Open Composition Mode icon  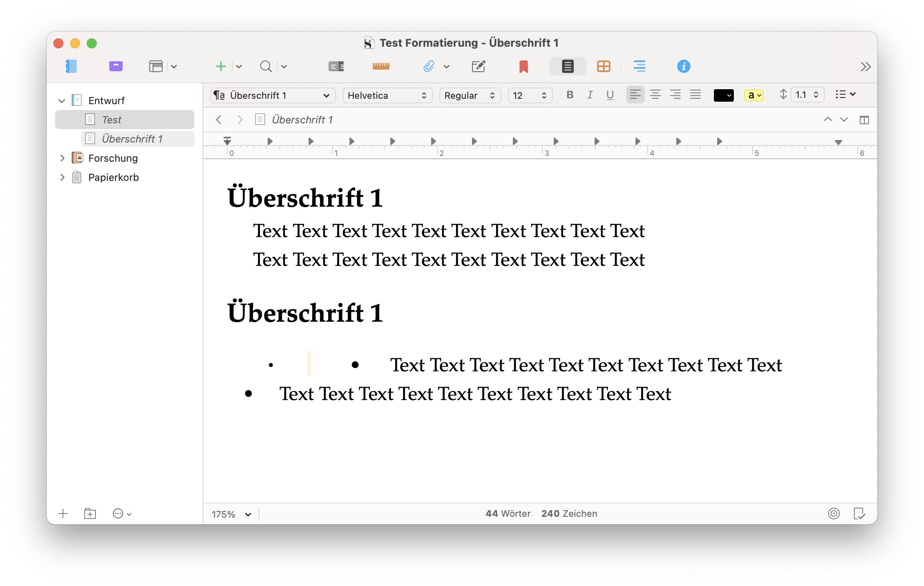[479, 66]
